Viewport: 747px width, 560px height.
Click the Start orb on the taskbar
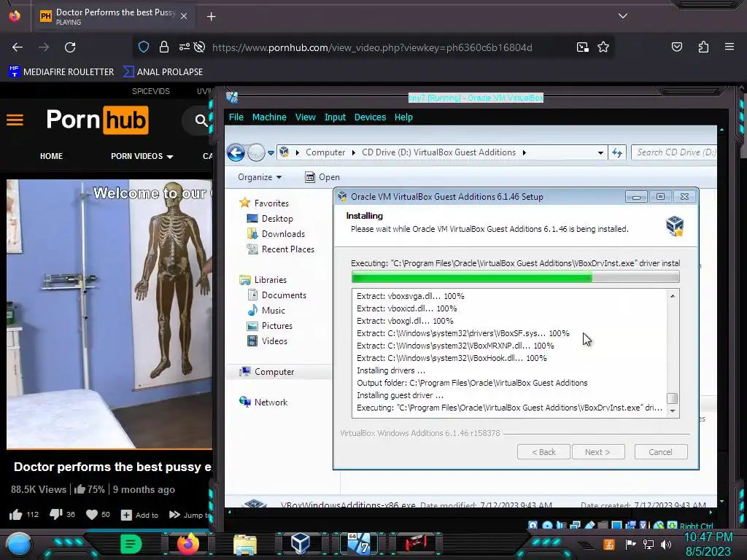(x=19, y=544)
